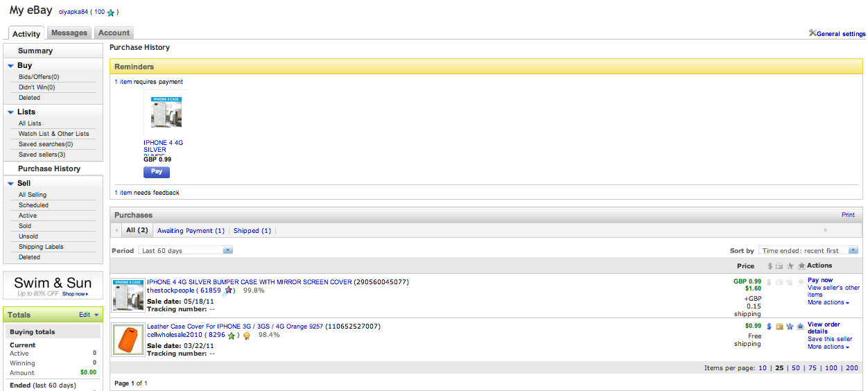This screenshot has width=868, height=391.
Task: Open Shipping Labels in the sidebar
Action: (x=41, y=247)
